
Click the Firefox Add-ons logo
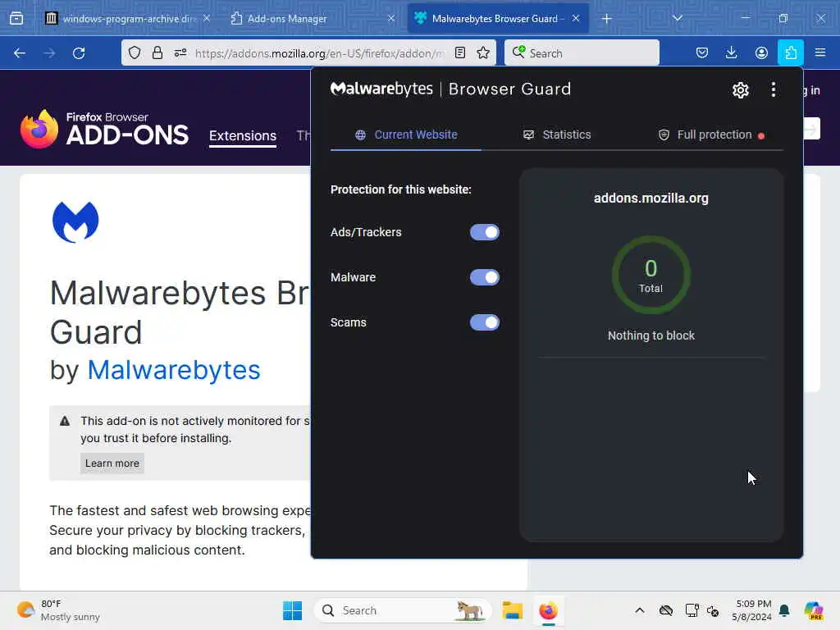click(x=104, y=129)
